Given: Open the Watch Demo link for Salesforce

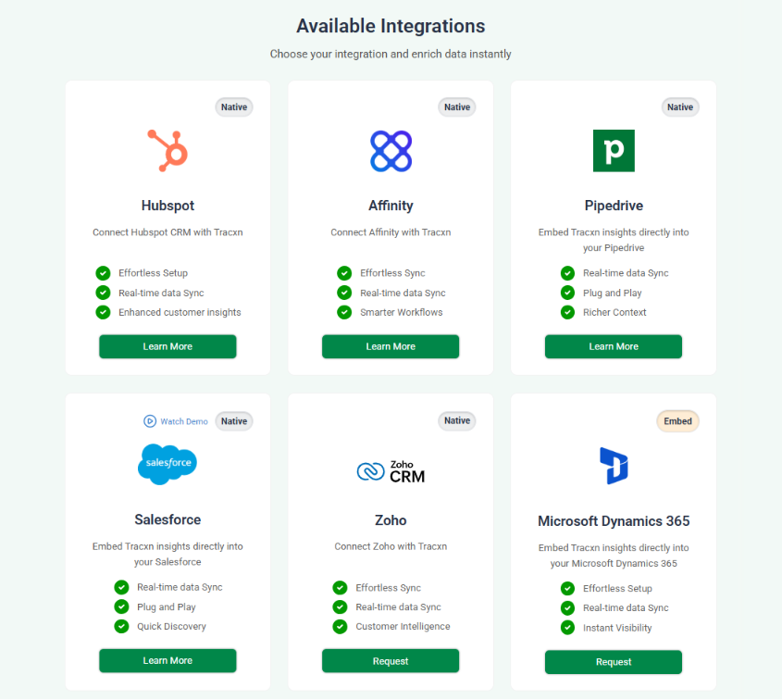Looking at the screenshot, I should 176,421.
